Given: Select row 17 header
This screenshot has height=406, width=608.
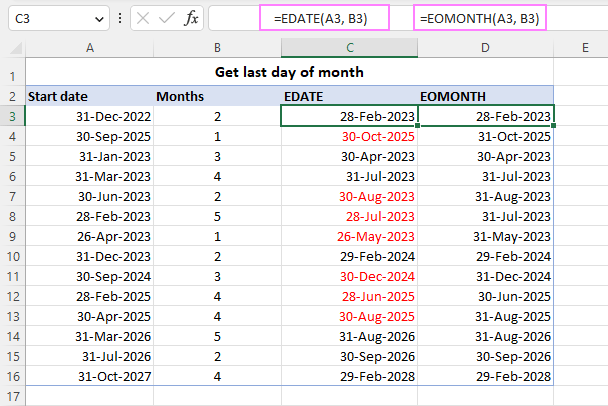Looking at the screenshot, I should [x=12, y=396].
